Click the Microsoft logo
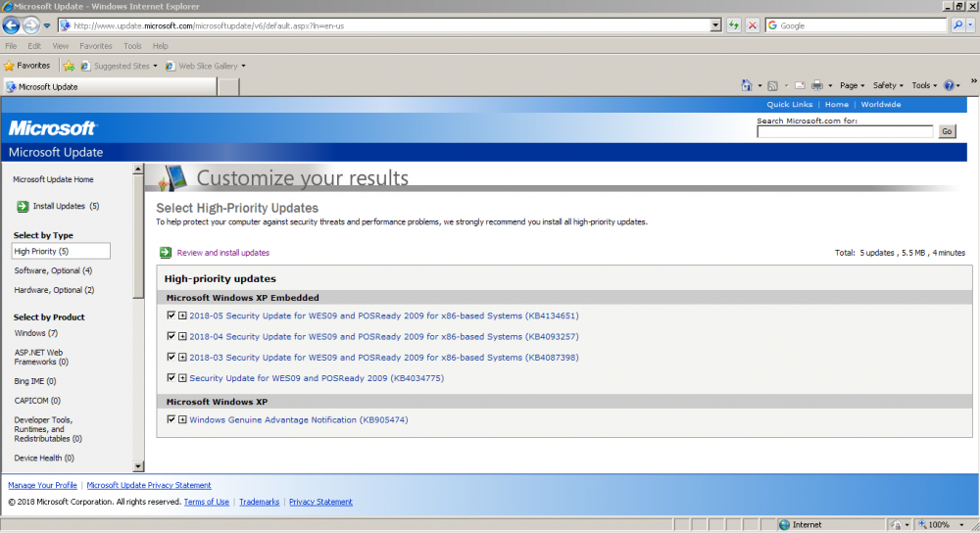Screen dimensions: 980x534 click(x=52, y=128)
